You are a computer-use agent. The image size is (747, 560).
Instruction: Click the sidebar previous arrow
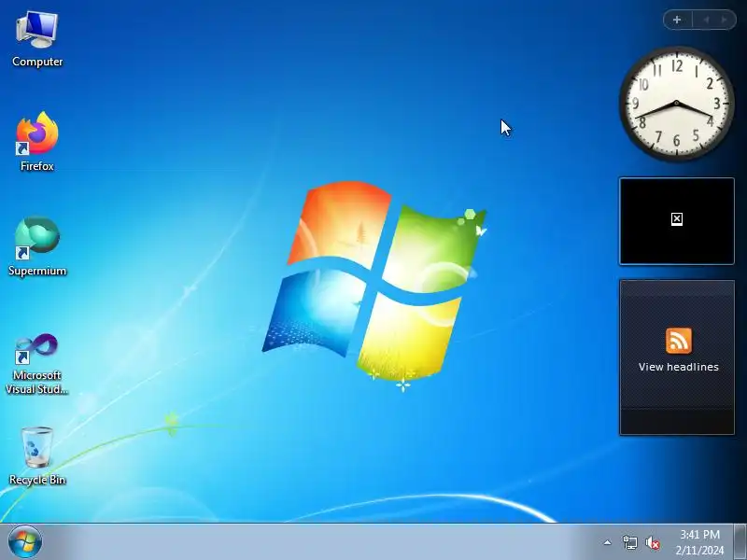point(706,20)
